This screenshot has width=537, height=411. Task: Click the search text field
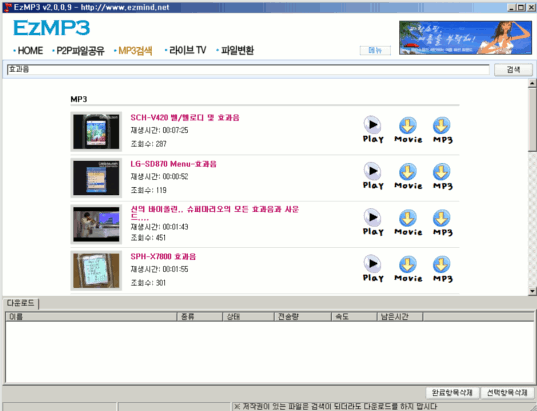click(x=248, y=70)
